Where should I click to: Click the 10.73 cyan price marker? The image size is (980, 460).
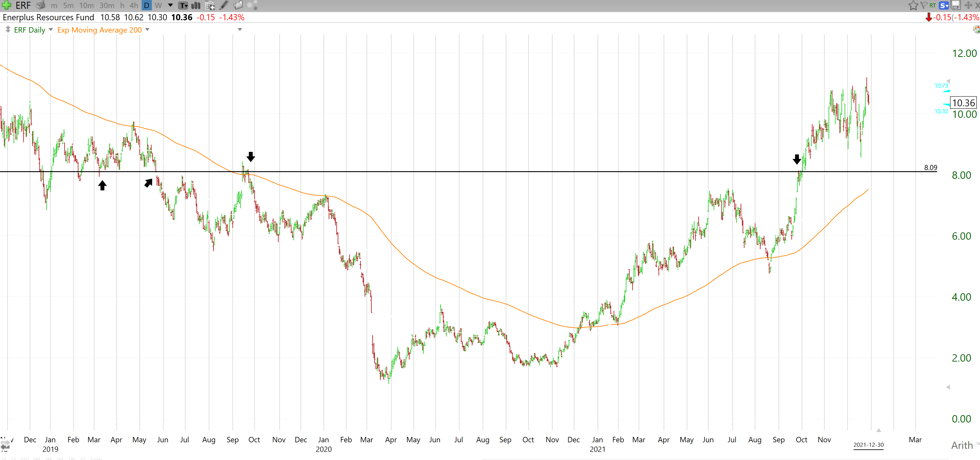pyautogui.click(x=941, y=85)
